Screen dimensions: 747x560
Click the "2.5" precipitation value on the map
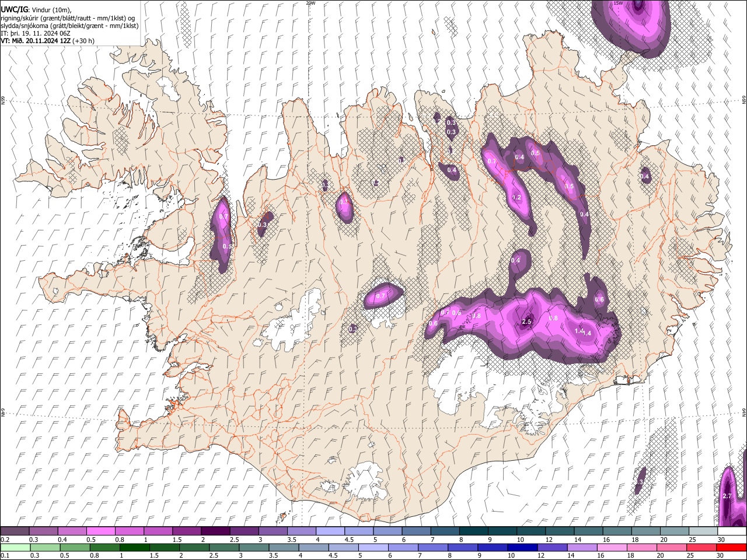tap(526, 321)
